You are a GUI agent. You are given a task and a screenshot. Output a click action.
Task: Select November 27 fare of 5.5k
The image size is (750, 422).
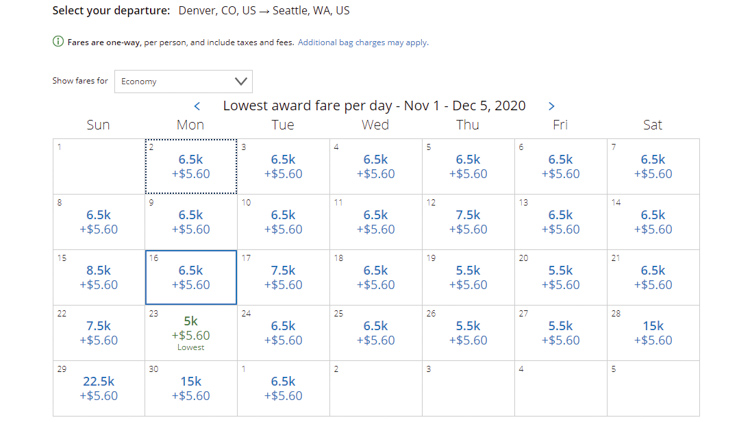pos(560,333)
